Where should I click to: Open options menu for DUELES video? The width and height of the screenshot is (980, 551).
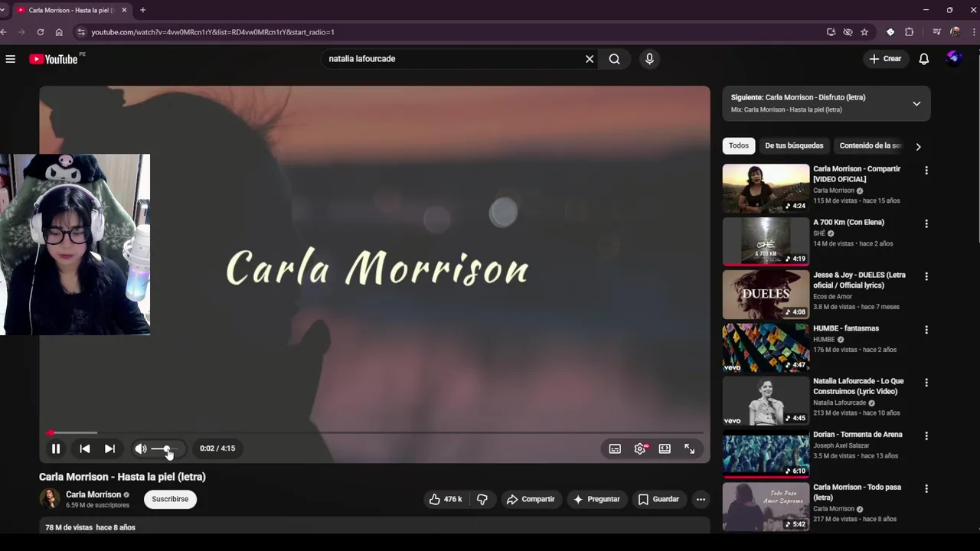coord(926,276)
